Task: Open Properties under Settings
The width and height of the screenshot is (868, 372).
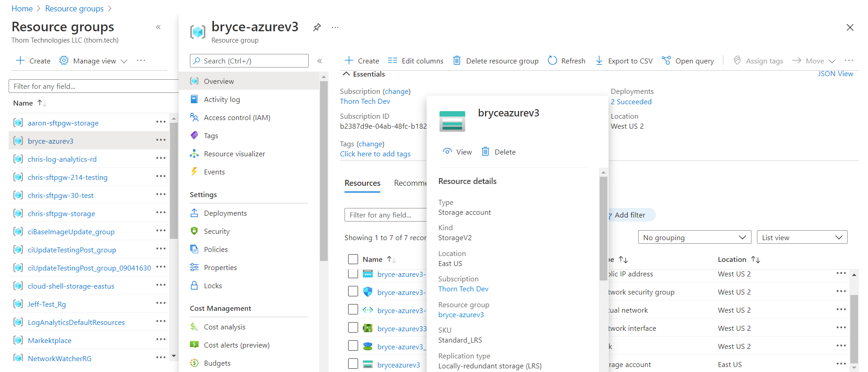Action: point(220,267)
